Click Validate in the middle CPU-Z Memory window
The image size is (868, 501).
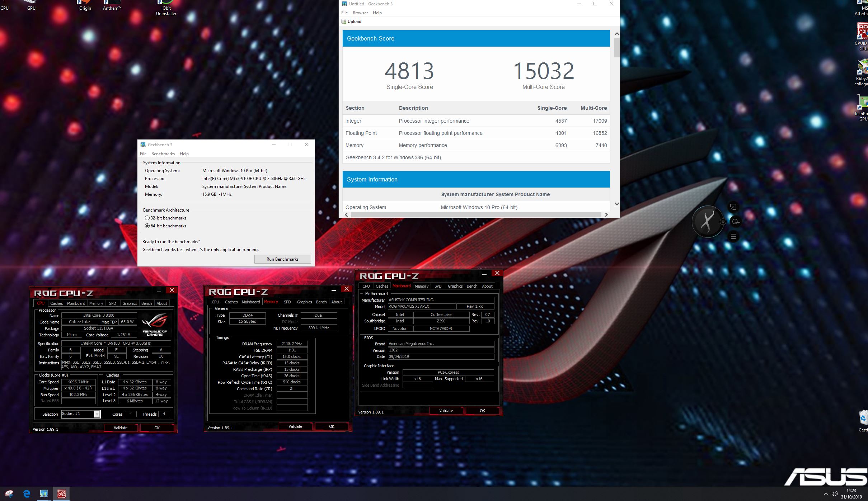[x=295, y=426]
